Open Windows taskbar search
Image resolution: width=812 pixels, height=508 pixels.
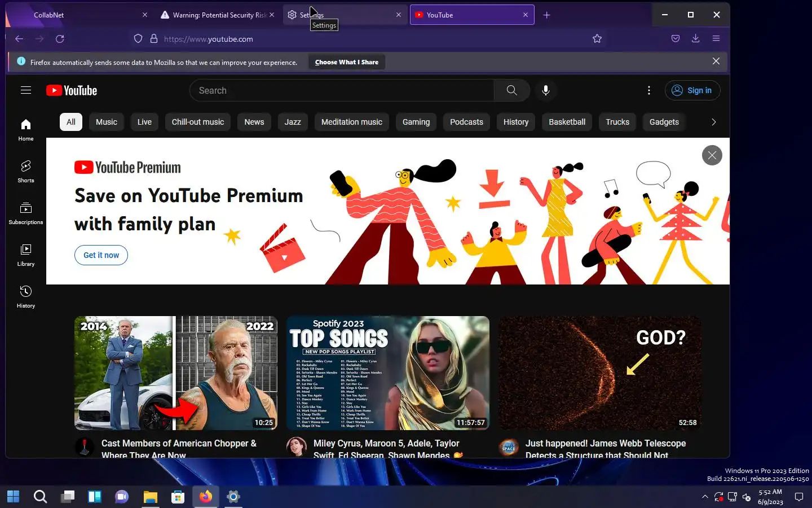coord(40,497)
